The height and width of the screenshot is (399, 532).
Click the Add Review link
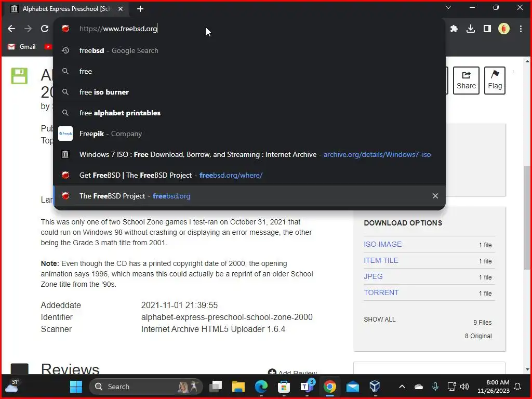coord(292,372)
